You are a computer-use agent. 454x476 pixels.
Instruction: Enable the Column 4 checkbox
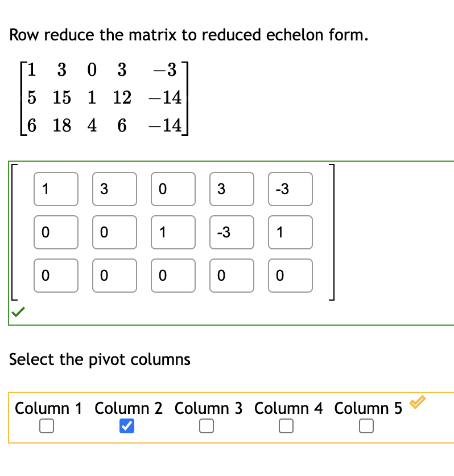pyautogui.click(x=286, y=425)
